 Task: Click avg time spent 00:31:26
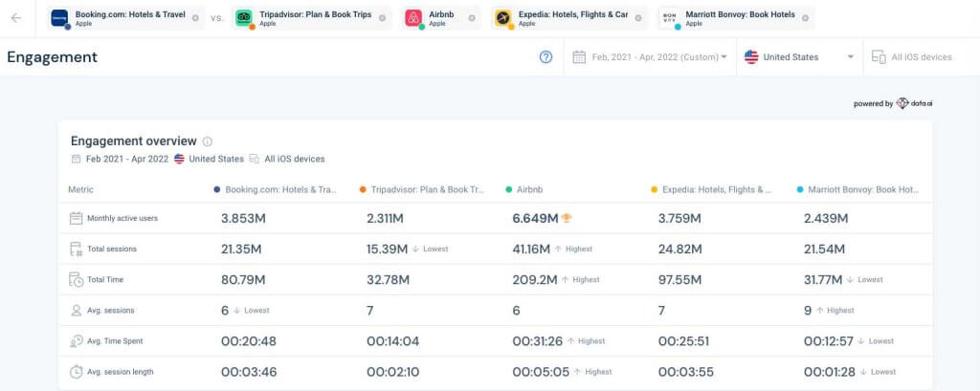click(x=538, y=341)
